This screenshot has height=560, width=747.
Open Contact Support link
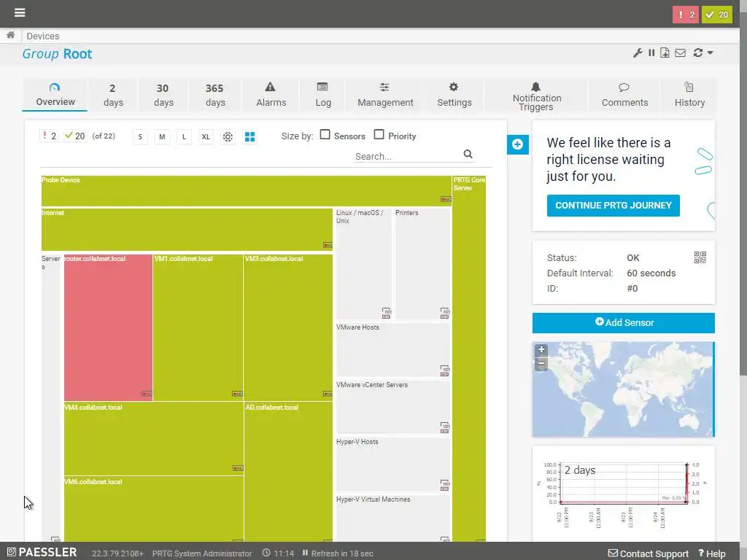tap(649, 553)
